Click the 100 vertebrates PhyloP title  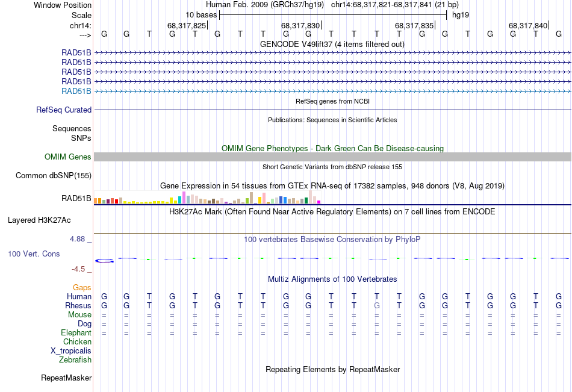pyautogui.click(x=332, y=240)
